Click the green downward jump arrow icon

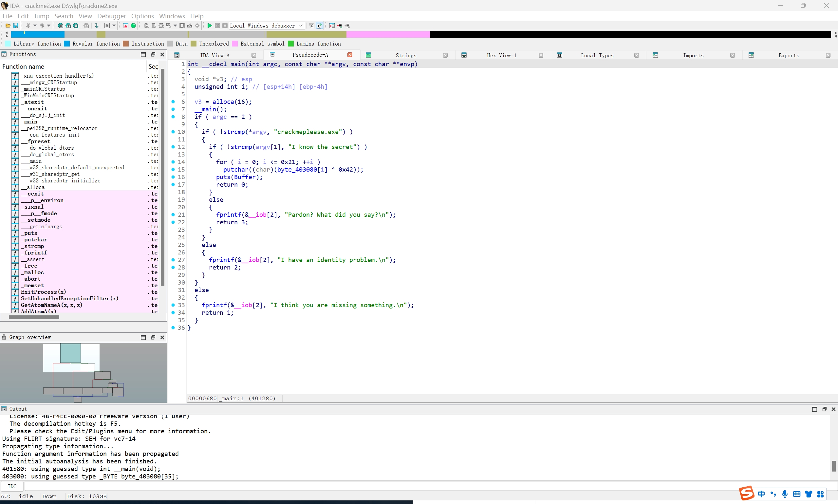click(x=96, y=26)
